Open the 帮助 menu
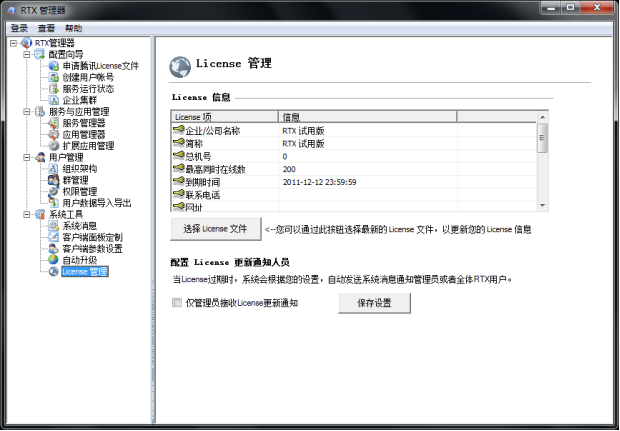The image size is (620, 431). click(74, 28)
